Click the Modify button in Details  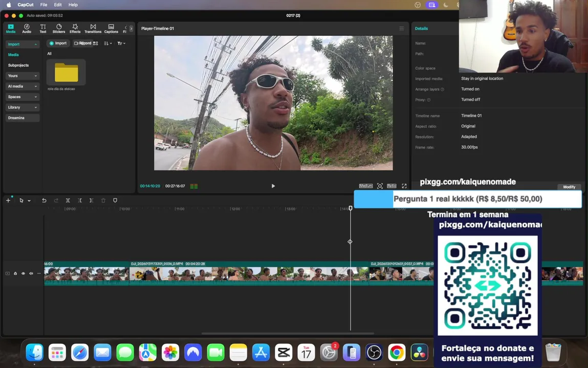pyautogui.click(x=569, y=187)
